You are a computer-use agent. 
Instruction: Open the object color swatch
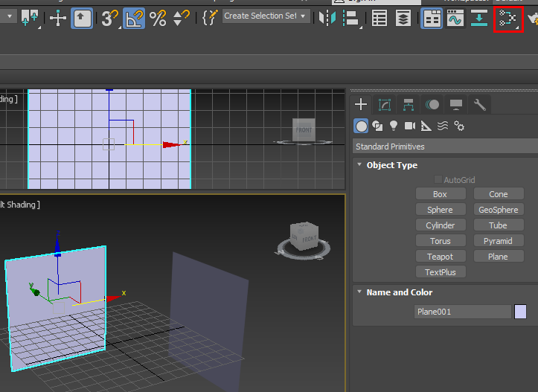[x=520, y=312]
